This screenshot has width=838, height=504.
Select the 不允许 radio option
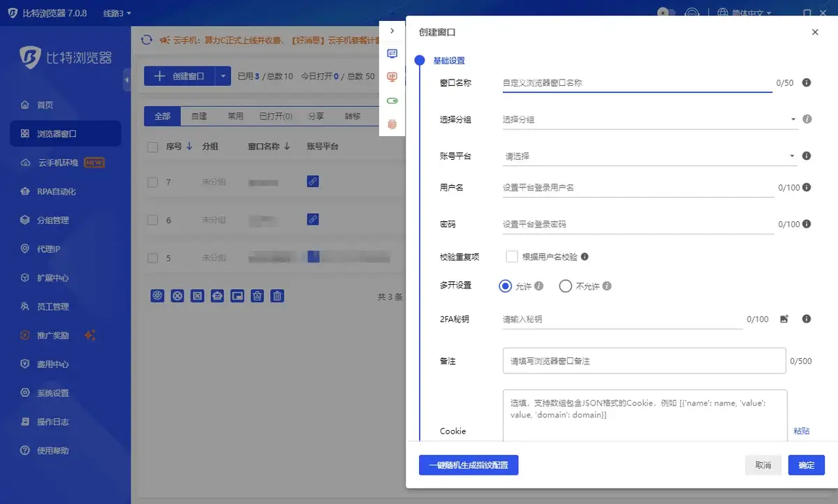(566, 286)
